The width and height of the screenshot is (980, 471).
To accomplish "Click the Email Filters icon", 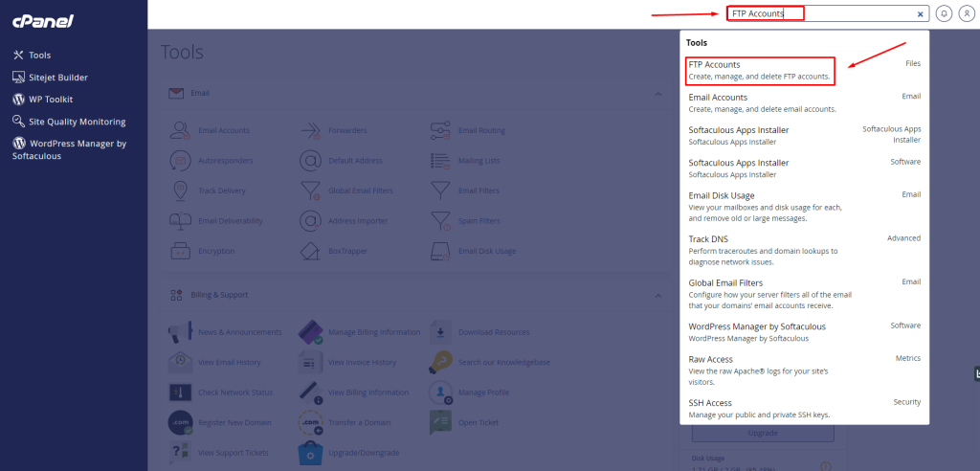I will [x=440, y=191].
